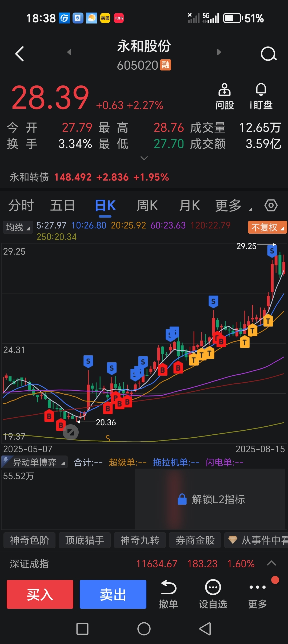
Task: Open the 异动单博弈 indicator dropdown
Action: [x=34, y=462]
